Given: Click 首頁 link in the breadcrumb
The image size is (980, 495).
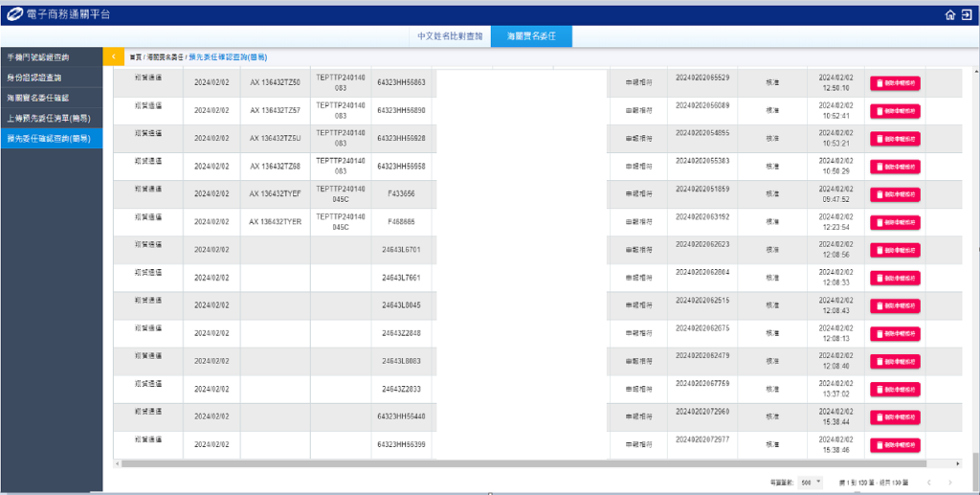Looking at the screenshot, I should point(136,57).
